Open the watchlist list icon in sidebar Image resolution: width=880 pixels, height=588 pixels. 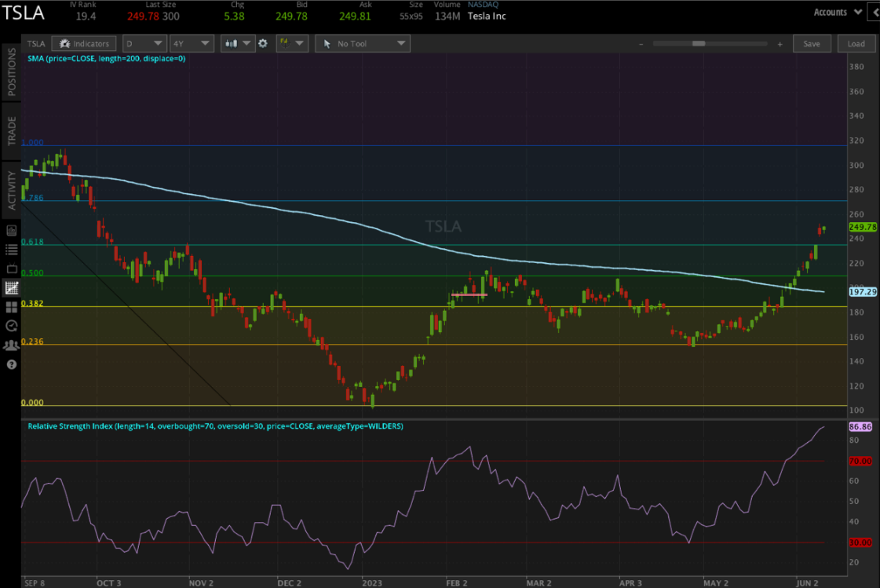11,250
